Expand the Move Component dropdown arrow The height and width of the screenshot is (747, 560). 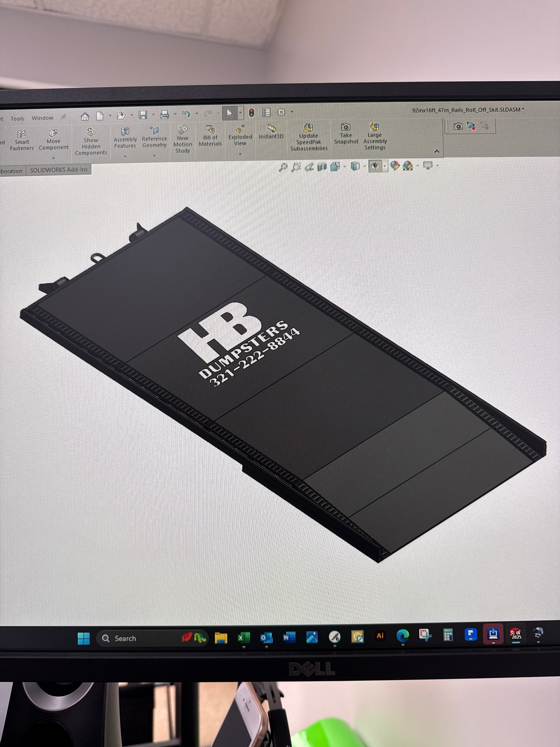coord(53,158)
